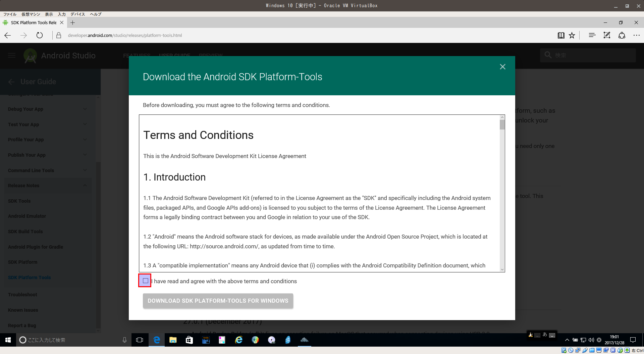Viewport: 644px width, 354px height.
Task: Open Report a Bug sidebar link
Action: pos(22,325)
